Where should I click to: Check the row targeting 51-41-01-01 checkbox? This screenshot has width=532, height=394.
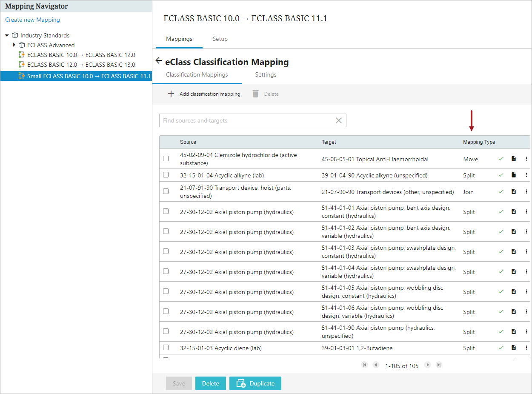[166, 211]
